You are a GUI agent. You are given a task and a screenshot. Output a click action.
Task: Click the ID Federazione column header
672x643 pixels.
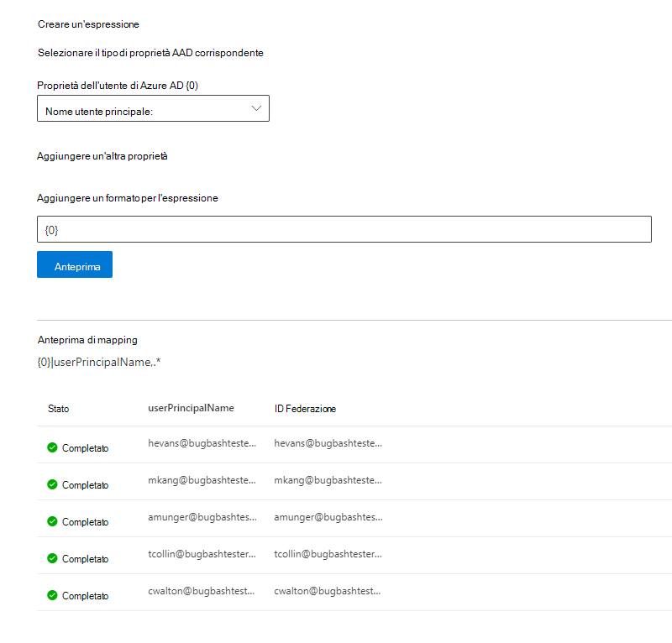click(x=305, y=409)
